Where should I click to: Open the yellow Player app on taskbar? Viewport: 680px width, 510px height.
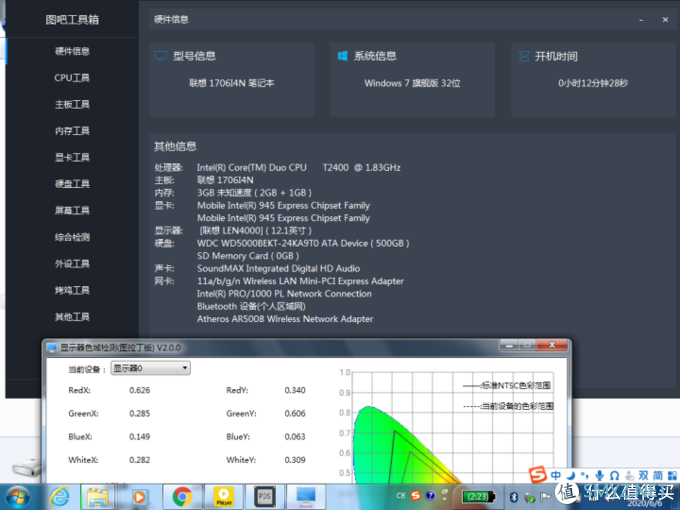[224, 497]
